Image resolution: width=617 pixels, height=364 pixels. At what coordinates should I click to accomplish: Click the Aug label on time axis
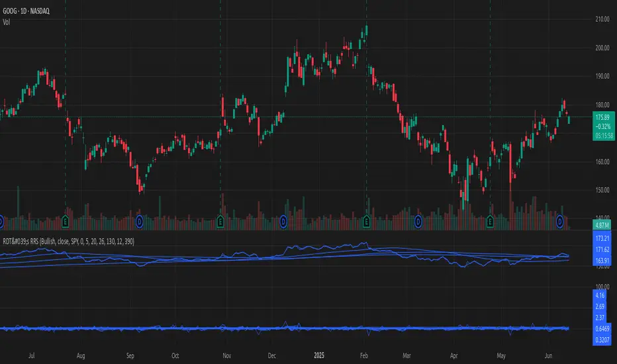[81, 355]
